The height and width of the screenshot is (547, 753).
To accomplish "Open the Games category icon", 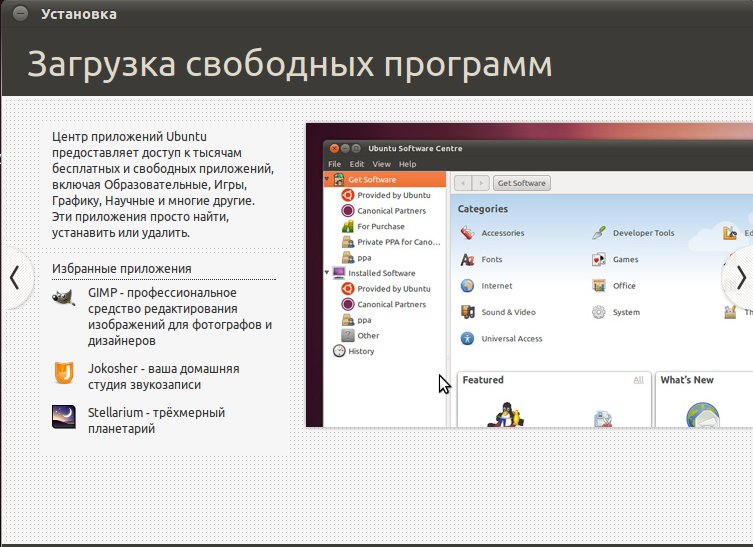I will point(599,259).
